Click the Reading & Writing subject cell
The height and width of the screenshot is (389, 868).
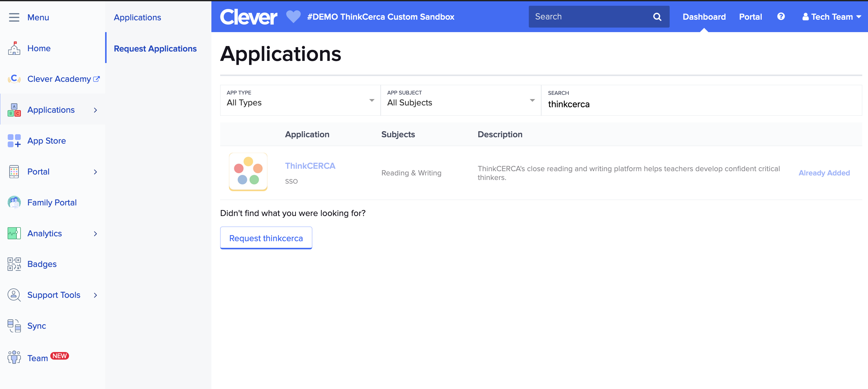[411, 173]
